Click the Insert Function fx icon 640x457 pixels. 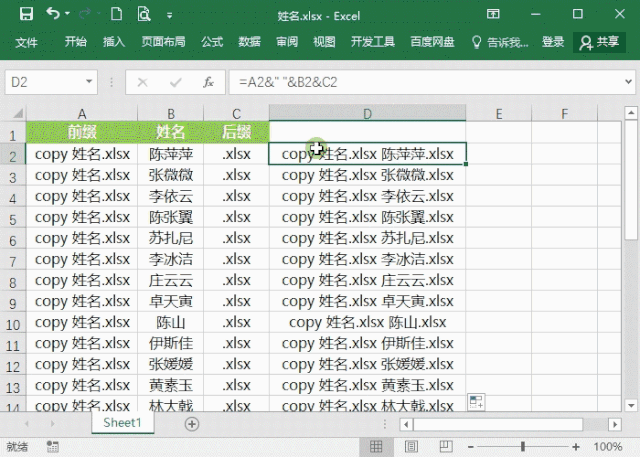(209, 82)
